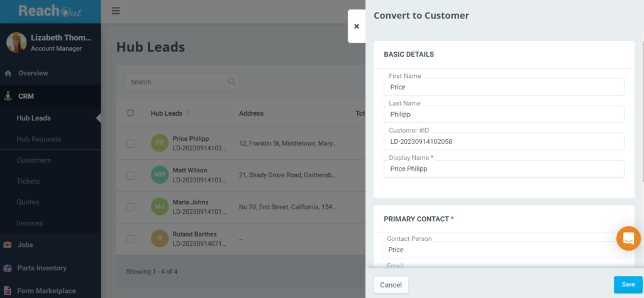Click the Parts Inventory box icon
This screenshot has height=298, width=644.
8,268
